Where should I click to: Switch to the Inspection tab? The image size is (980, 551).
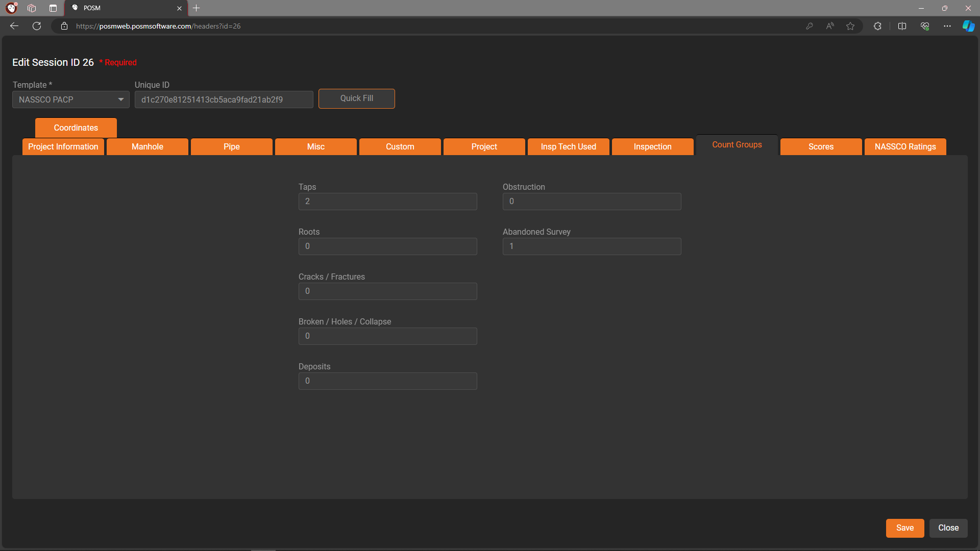pyautogui.click(x=653, y=147)
